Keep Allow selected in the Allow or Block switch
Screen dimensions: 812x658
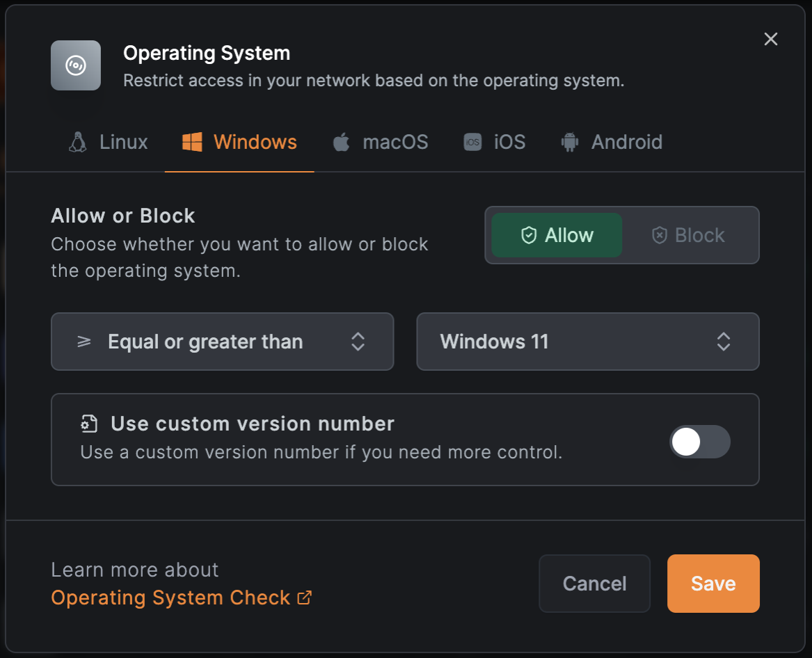556,235
